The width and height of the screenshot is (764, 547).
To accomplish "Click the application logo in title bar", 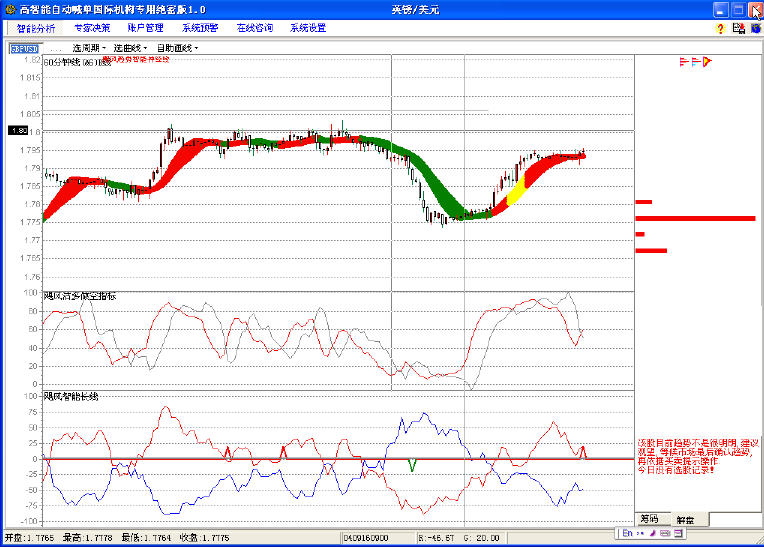I will 9,9.
